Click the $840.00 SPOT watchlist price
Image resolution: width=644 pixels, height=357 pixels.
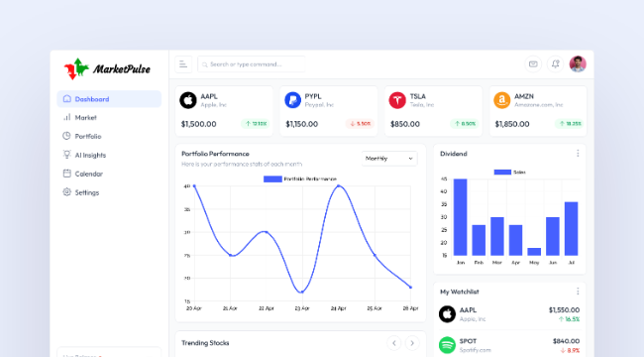pyautogui.click(x=566, y=341)
